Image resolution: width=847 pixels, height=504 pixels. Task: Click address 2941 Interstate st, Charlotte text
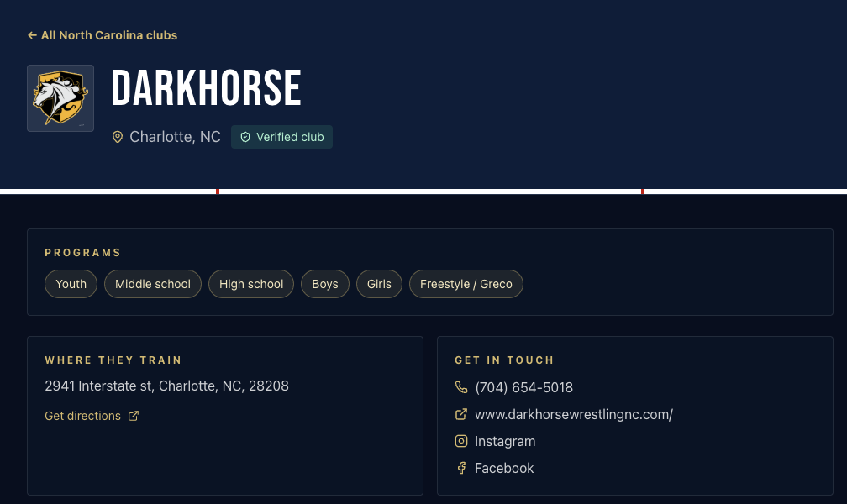[x=167, y=386]
